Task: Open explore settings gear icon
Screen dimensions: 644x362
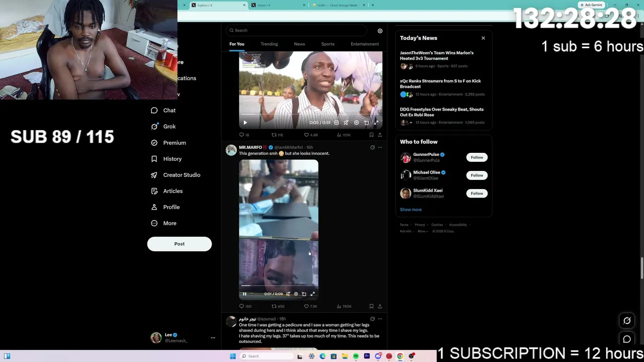Action: point(380,31)
